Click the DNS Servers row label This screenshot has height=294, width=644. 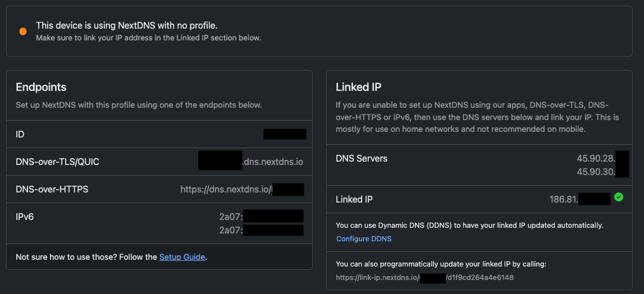pyautogui.click(x=362, y=158)
